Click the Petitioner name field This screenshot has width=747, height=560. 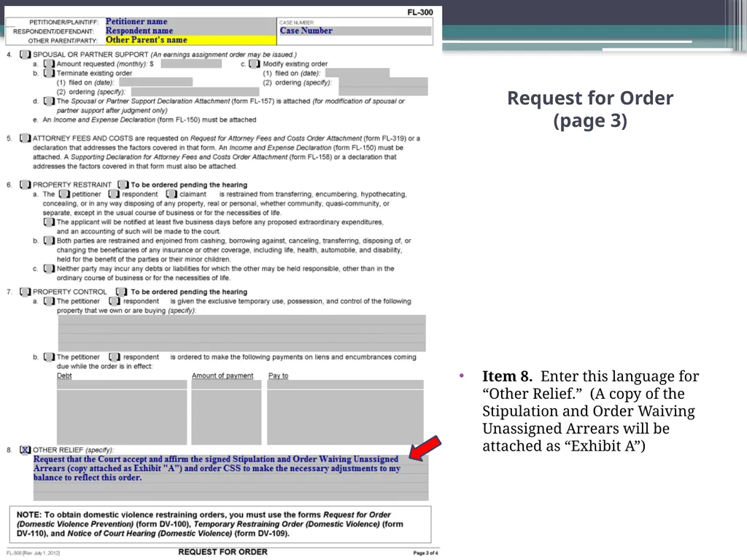[x=190, y=21]
